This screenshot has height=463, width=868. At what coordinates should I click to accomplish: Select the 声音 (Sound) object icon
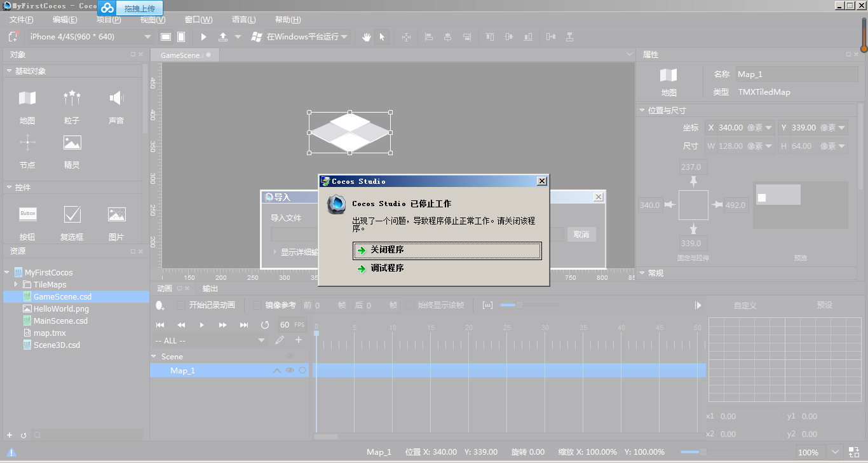point(116,98)
